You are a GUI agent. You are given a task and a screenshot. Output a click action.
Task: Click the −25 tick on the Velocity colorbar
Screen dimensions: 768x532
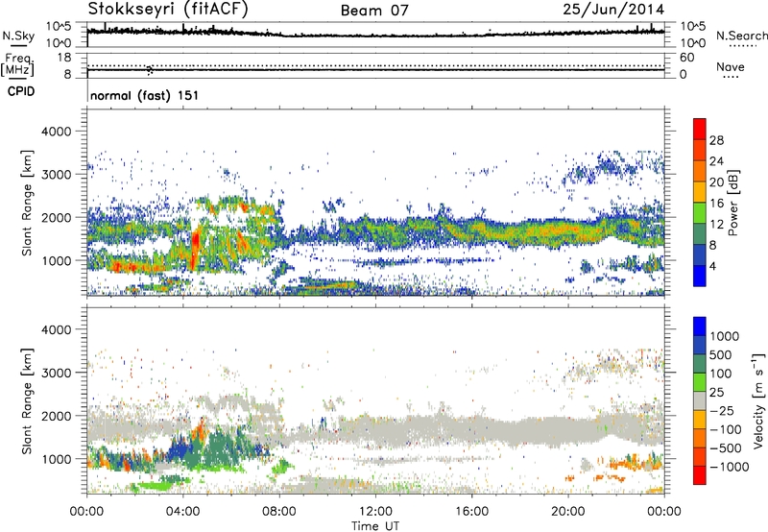[722, 410]
